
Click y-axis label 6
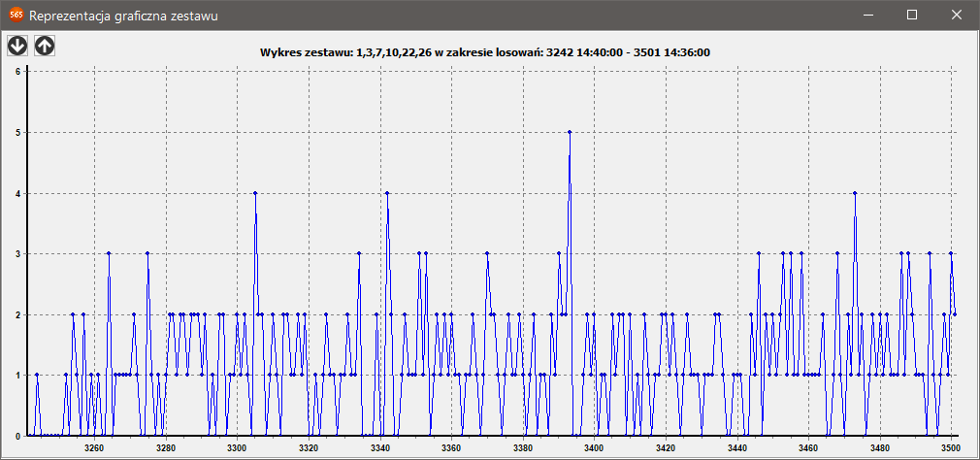(18, 71)
